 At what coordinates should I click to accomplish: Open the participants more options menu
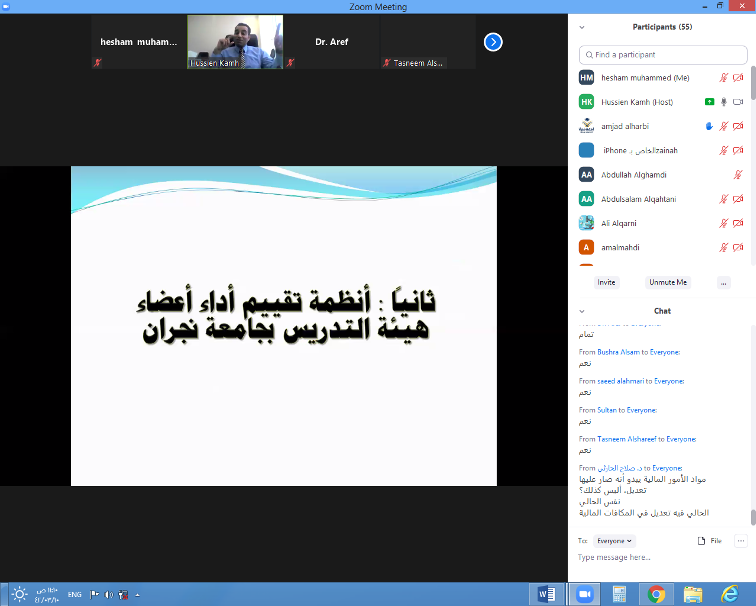pyautogui.click(x=723, y=283)
